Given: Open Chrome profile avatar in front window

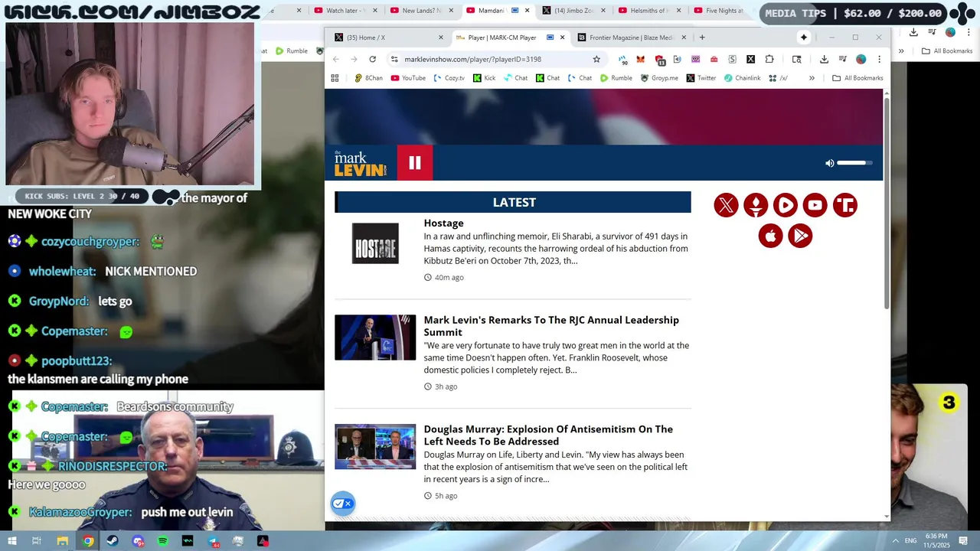Looking at the screenshot, I should (861, 59).
